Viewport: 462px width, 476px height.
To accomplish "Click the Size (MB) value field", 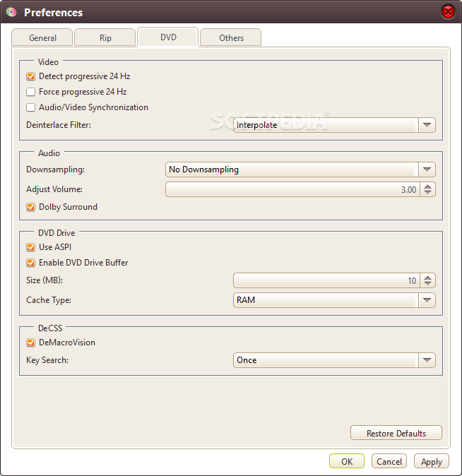I will coord(327,280).
